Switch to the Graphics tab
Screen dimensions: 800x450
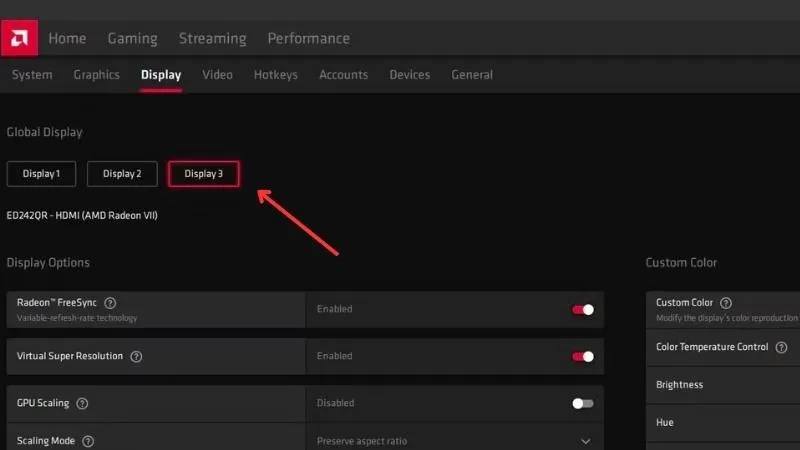tap(96, 75)
